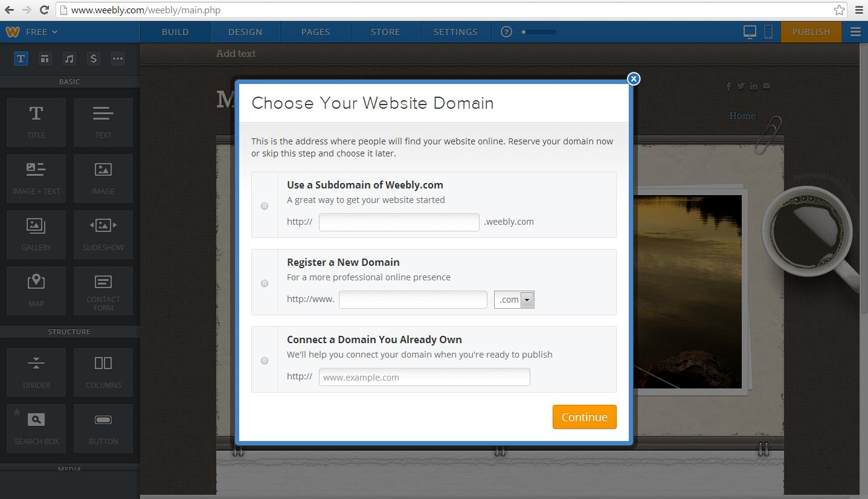
Task: Pick the Columns element
Action: [103, 372]
